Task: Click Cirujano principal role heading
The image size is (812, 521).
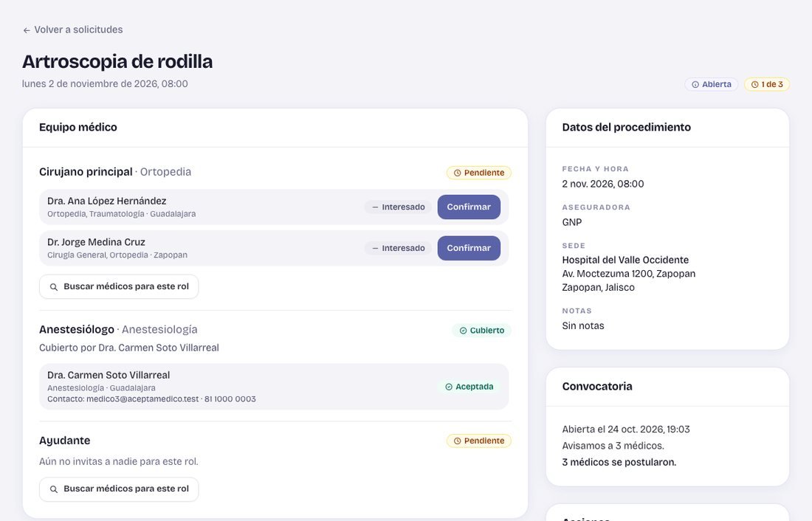Action: pyautogui.click(x=86, y=172)
